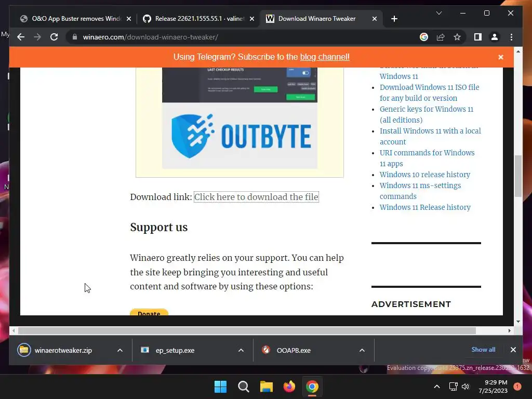
Task: Click the Chrome taskbar icon
Action: 312,387
